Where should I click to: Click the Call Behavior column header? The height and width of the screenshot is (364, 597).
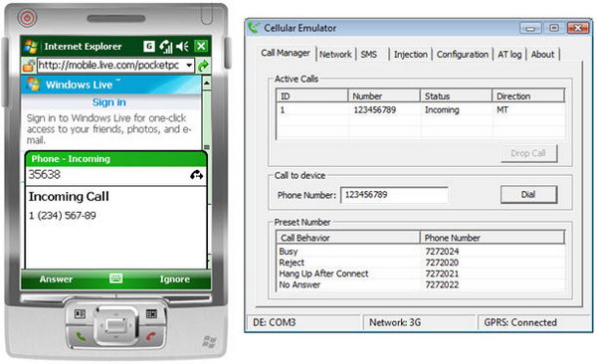point(348,238)
